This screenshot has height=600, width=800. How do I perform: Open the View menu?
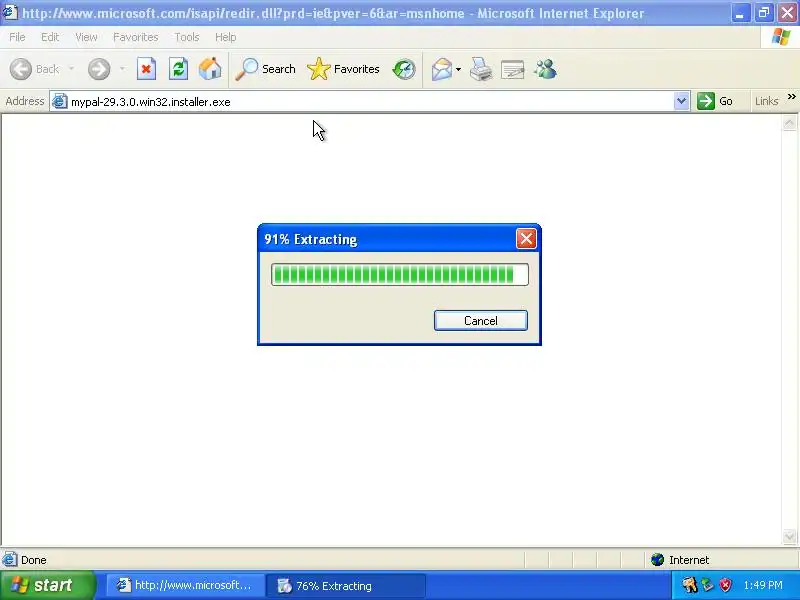pyautogui.click(x=86, y=37)
